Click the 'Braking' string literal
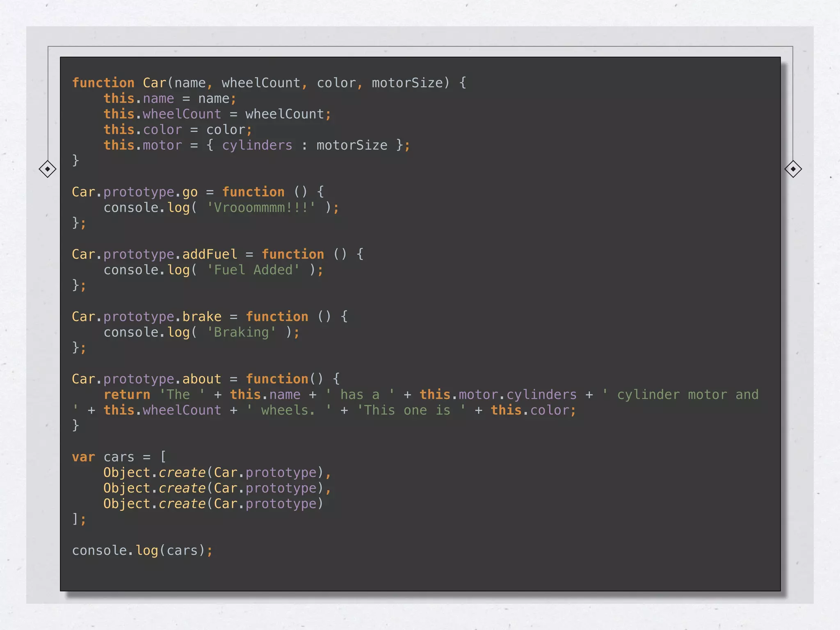The height and width of the screenshot is (630, 840). click(x=241, y=332)
